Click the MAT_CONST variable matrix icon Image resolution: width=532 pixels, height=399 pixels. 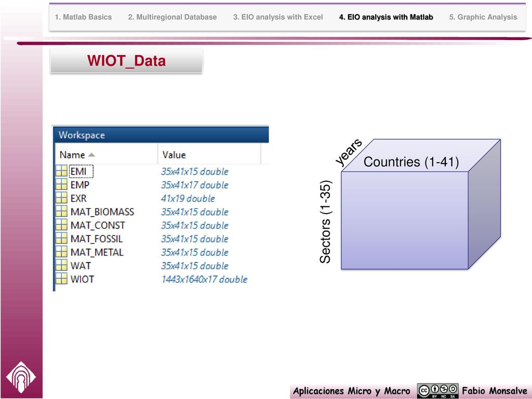[61, 225]
